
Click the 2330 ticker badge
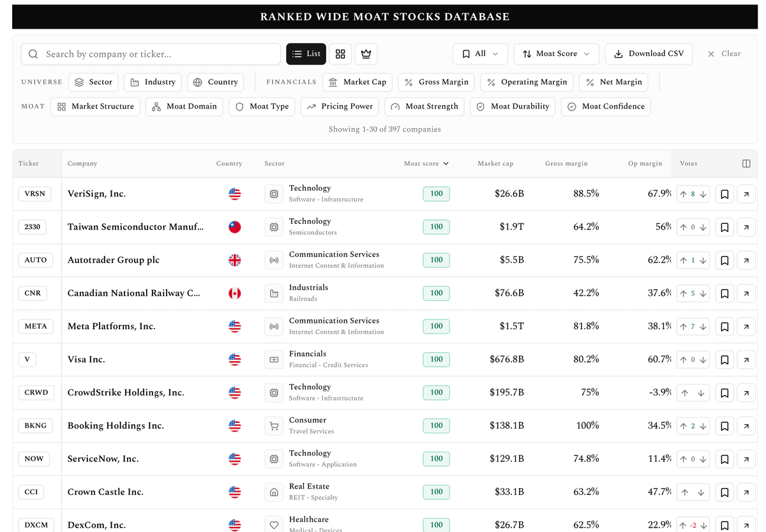coord(32,227)
